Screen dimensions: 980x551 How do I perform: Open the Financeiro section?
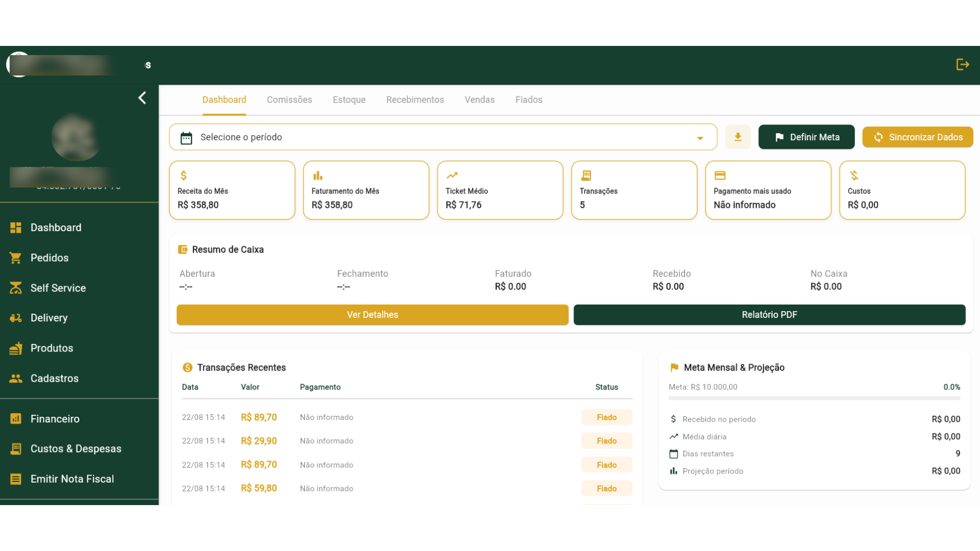pyautogui.click(x=55, y=418)
